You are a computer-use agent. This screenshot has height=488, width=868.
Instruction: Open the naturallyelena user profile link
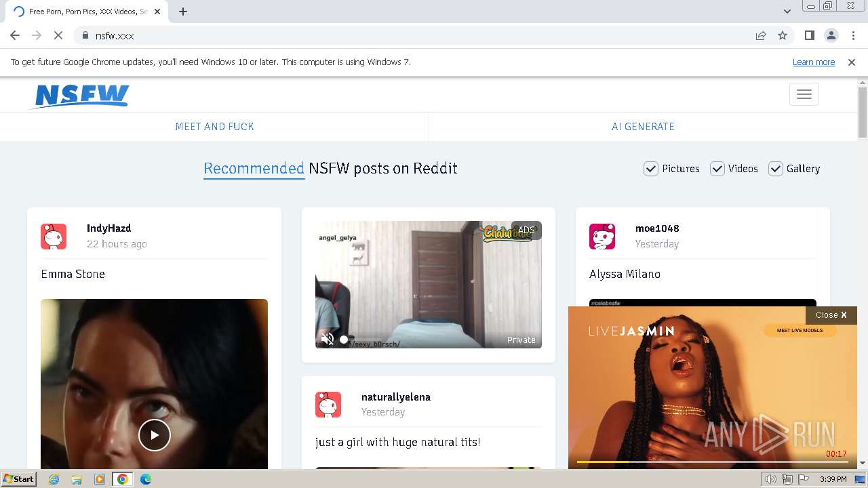[x=396, y=397]
